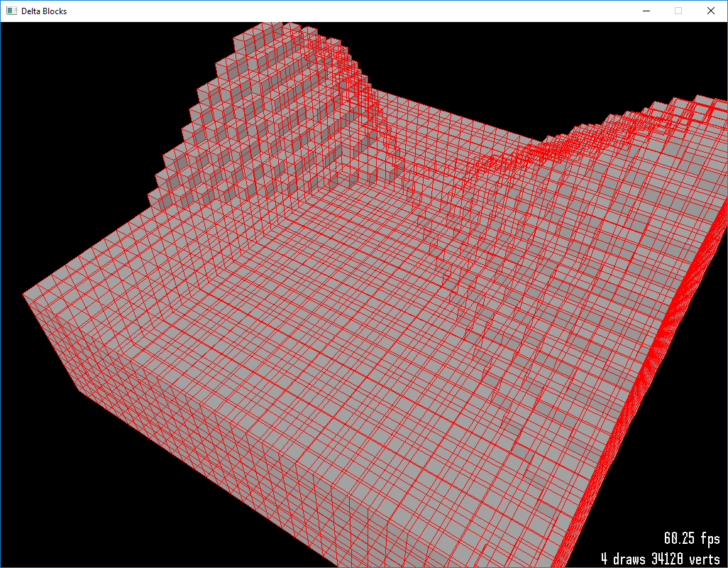The width and height of the screenshot is (728, 568).
Task: Click the Delta Blocks app icon in title bar
Action: (11, 11)
